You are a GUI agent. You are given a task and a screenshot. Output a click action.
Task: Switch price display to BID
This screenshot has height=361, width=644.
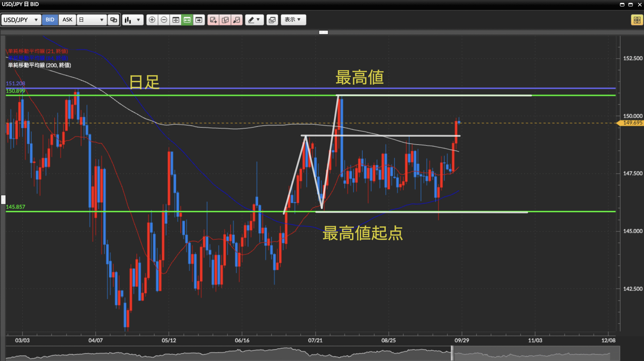coord(50,20)
